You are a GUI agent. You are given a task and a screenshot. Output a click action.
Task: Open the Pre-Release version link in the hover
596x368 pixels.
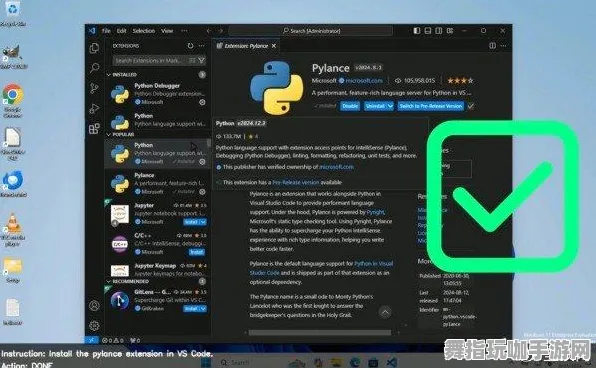296,182
